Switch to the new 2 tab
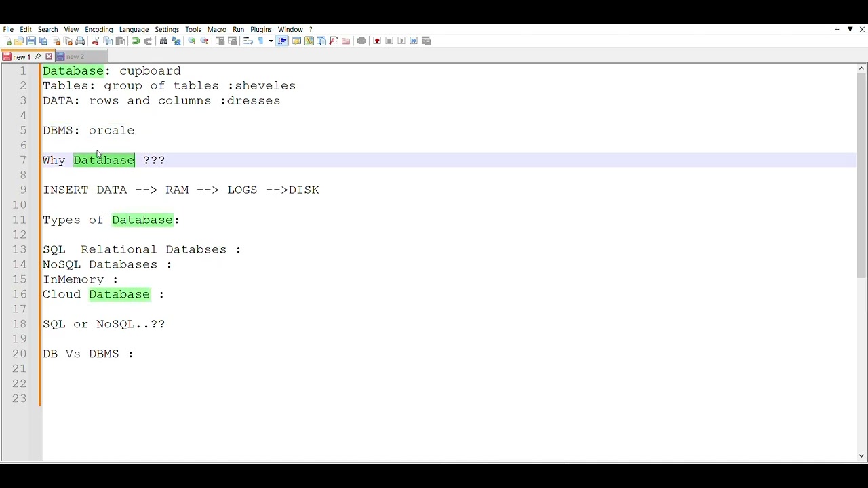 pyautogui.click(x=80, y=57)
